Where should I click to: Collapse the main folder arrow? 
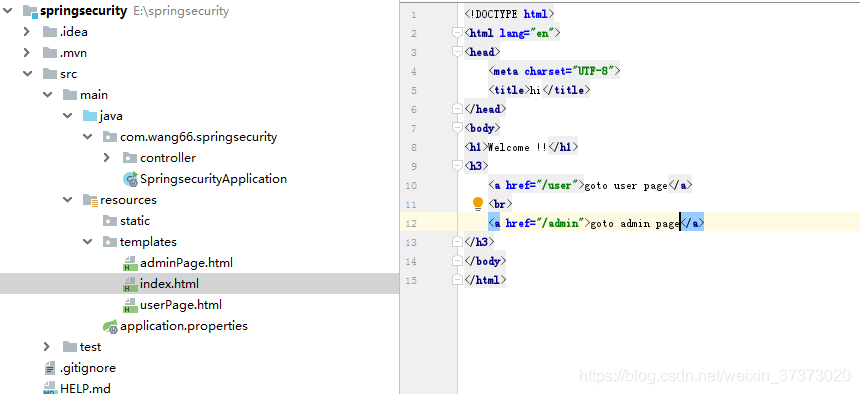[47, 95]
